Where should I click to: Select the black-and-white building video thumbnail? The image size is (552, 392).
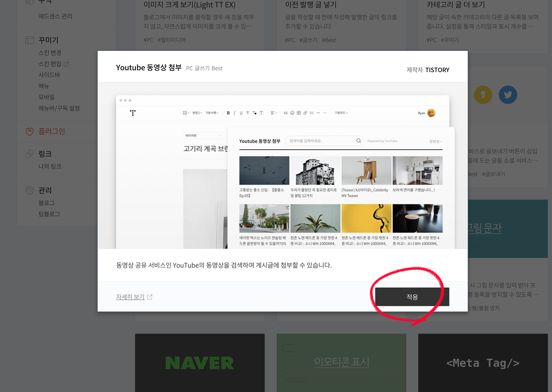click(x=315, y=170)
